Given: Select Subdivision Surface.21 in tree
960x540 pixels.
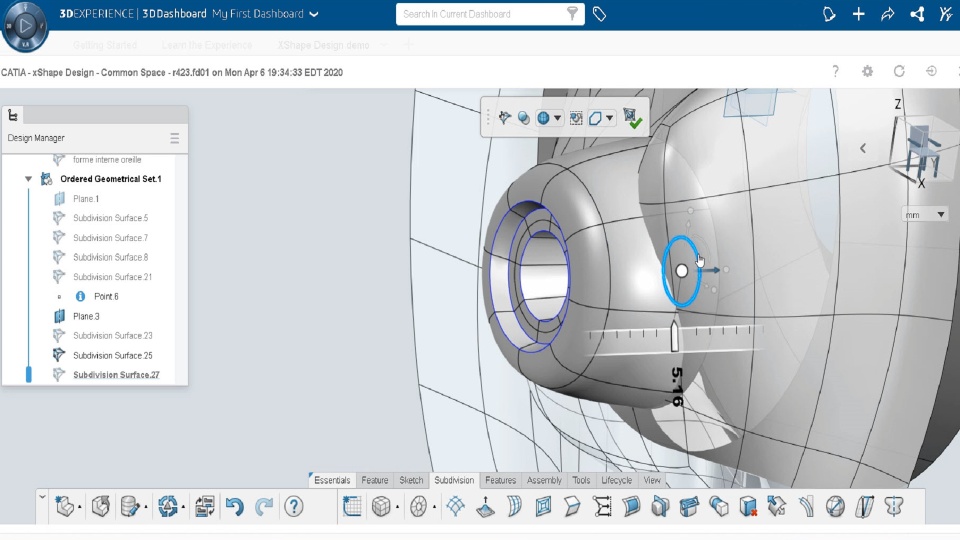Looking at the screenshot, I should (112, 277).
